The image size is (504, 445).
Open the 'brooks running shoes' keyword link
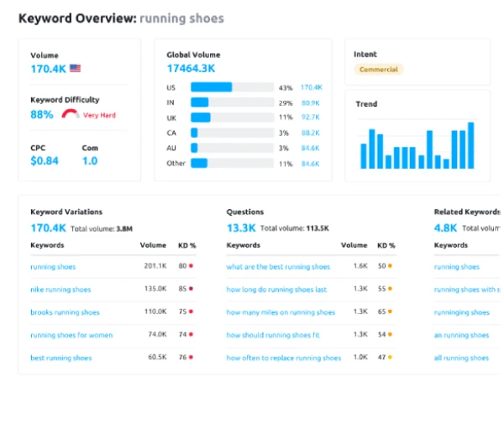pyautogui.click(x=65, y=312)
